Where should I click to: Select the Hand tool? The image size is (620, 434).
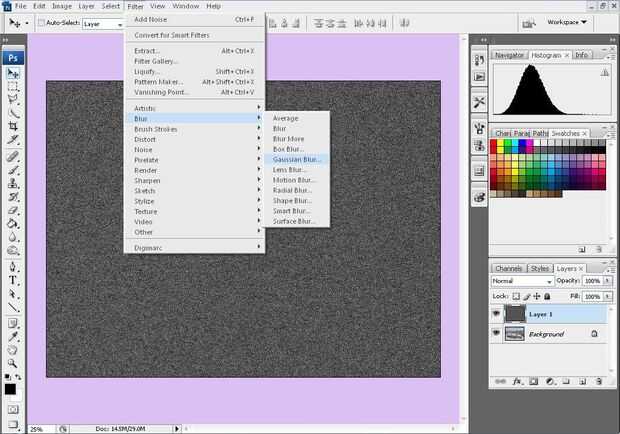point(13,350)
